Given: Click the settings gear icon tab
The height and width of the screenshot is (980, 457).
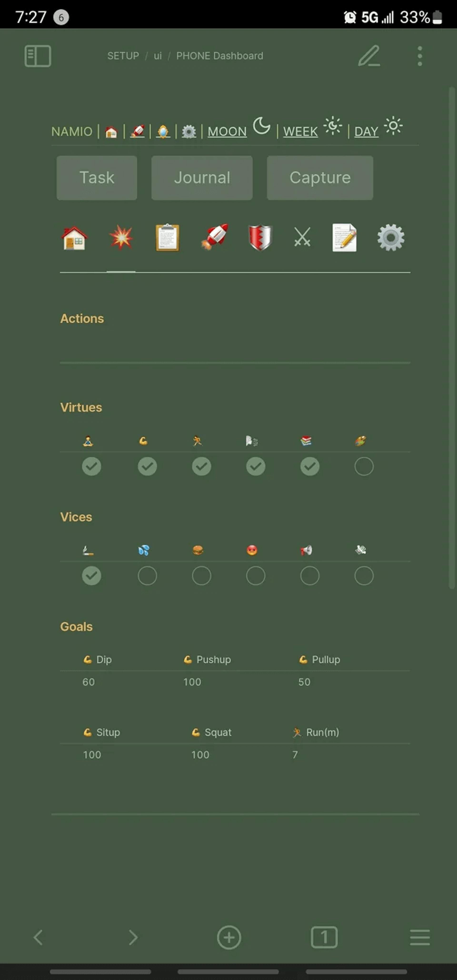Looking at the screenshot, I should [391, 238].
